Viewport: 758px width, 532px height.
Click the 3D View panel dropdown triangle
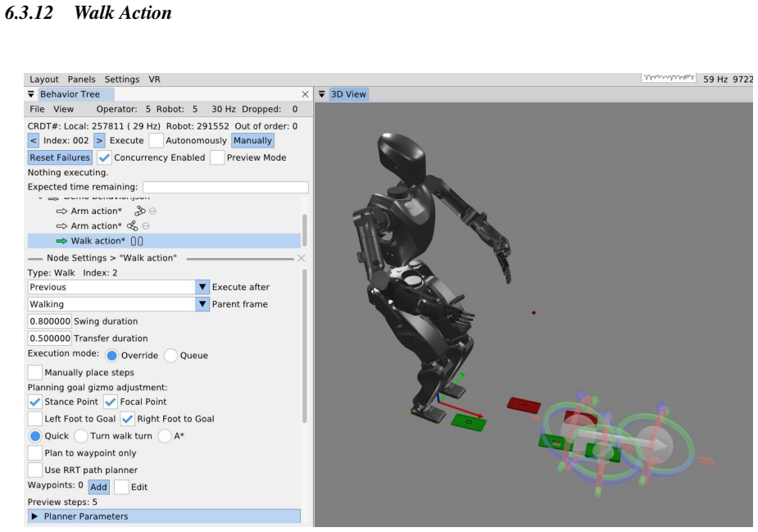pos(321,94)
